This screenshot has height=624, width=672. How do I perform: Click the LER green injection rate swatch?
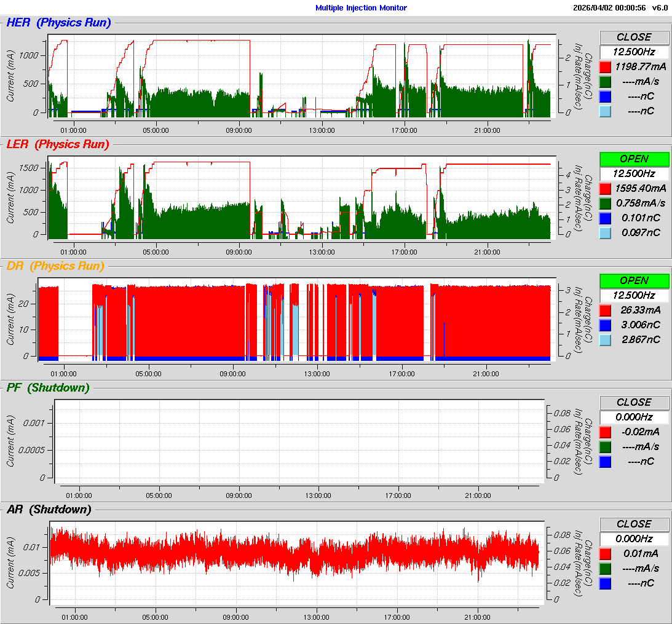(606, 203)
